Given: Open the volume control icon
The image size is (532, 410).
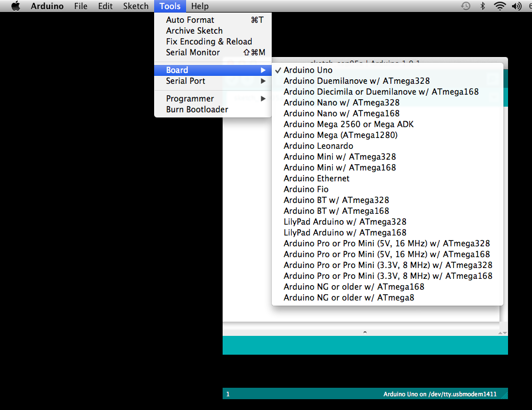Looking at the screenshot, I should click(x=518, y=6).
